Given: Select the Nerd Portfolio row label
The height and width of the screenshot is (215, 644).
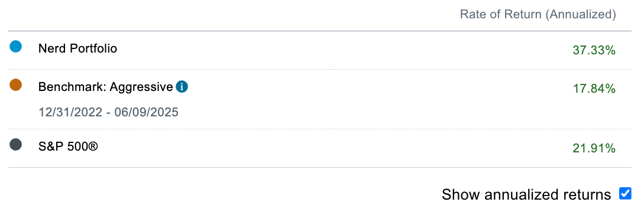Looking at the screenshot, I should (x=77, y=48).
